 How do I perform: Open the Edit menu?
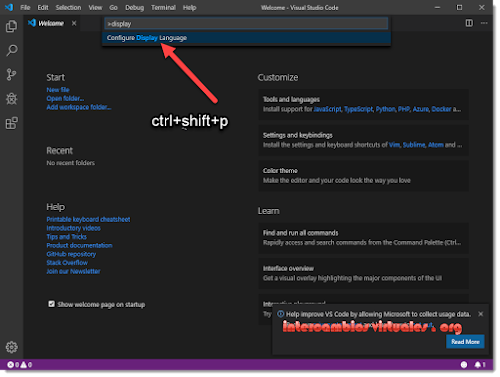(43, 7)
